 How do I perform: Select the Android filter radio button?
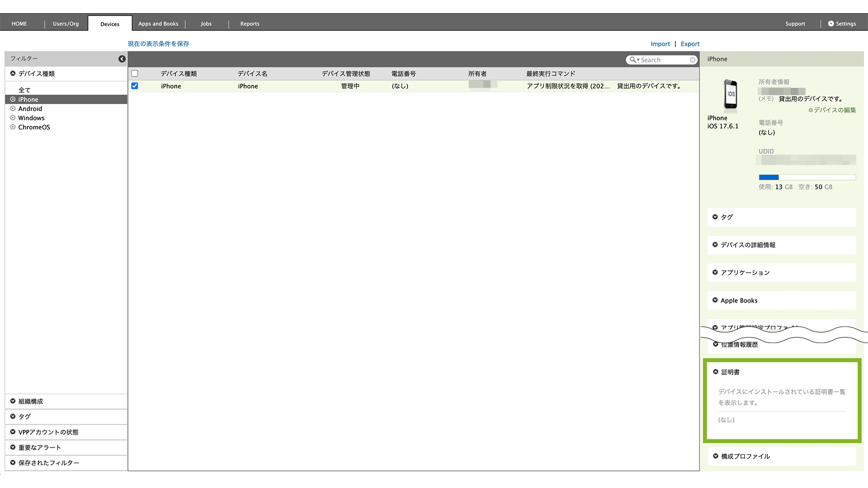(13, 109)
